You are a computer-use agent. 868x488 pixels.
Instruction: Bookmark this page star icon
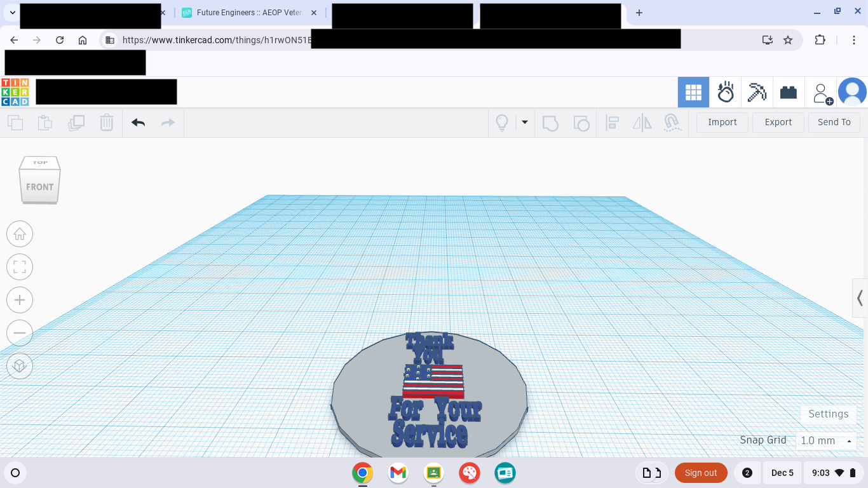788,40
